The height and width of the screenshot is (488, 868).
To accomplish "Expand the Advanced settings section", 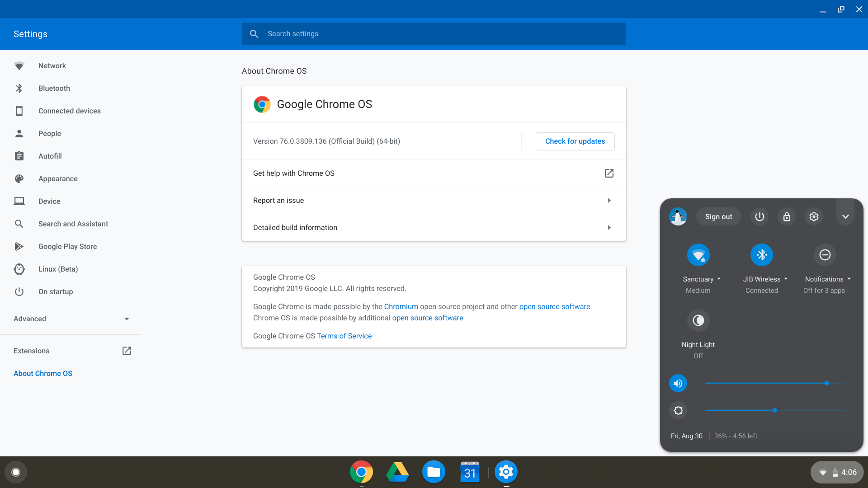I will [x=71, y=319].
